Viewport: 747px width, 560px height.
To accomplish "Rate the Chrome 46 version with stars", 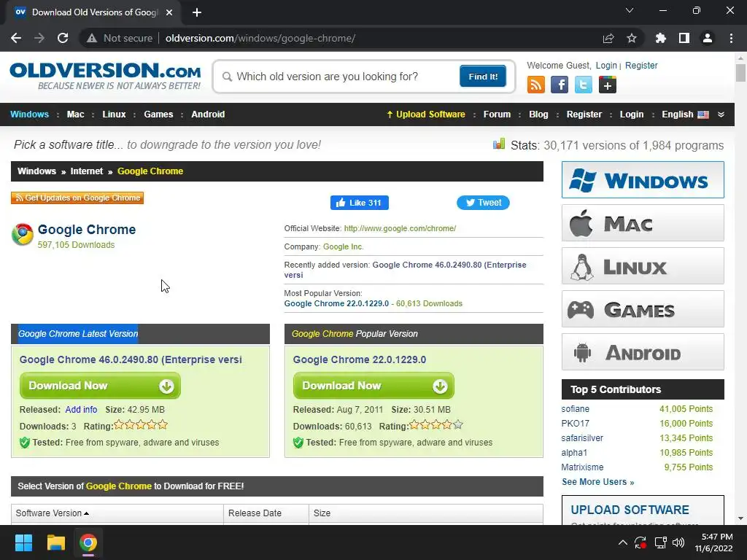I will (141, 424).
